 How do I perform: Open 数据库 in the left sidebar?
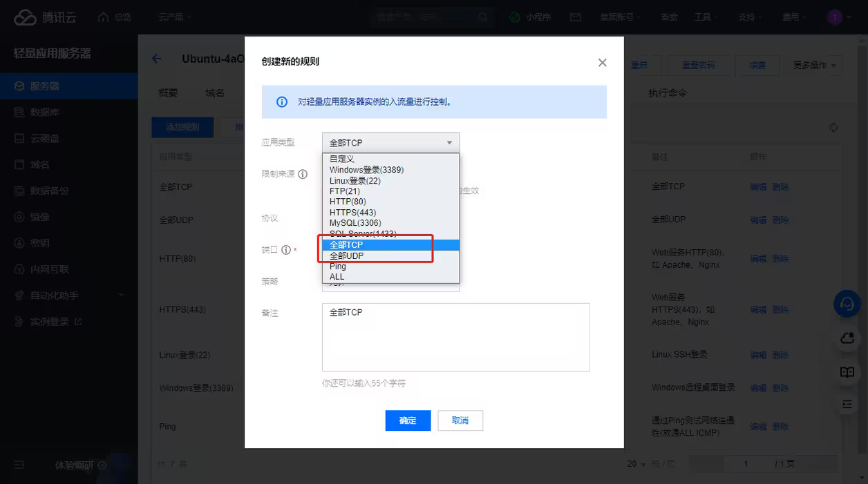pos(69,113)
